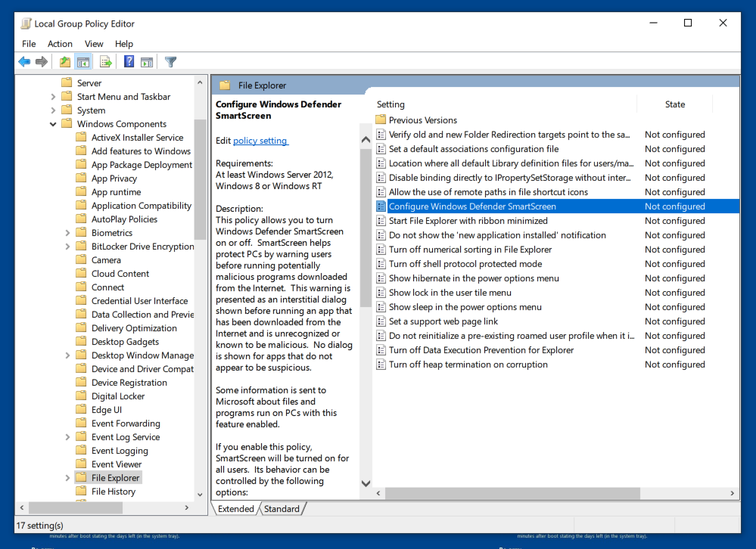Click the Up One Level folder icon
The width and height of the screenshot is (756, 549).
pyautogui.click(x=65, y=62)
